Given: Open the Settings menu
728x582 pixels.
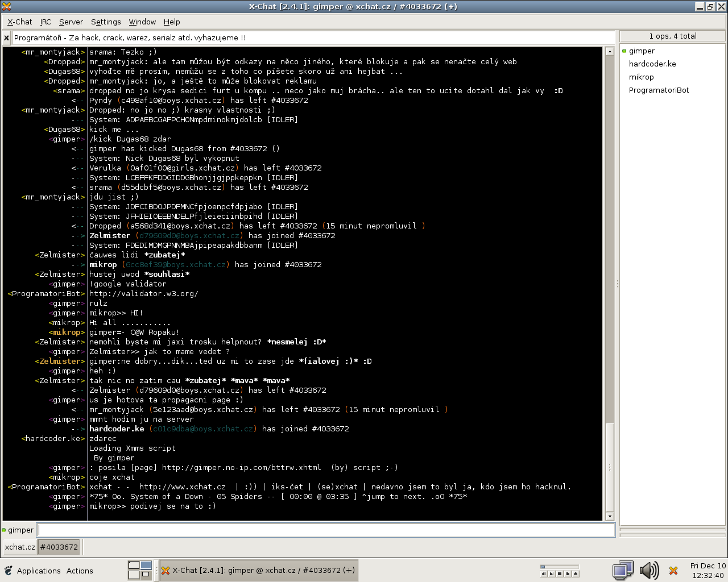Looking at the screenshot, I should tap(106, 22).
